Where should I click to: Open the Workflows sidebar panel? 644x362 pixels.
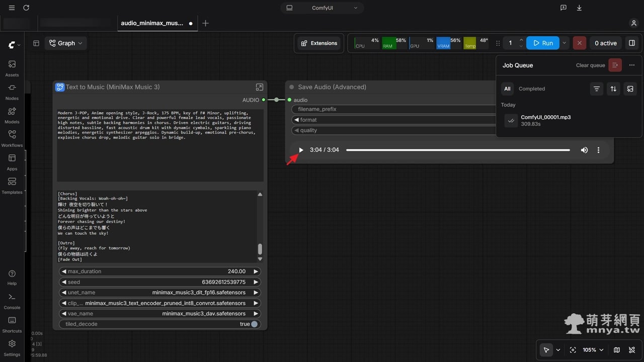point(12,139)
